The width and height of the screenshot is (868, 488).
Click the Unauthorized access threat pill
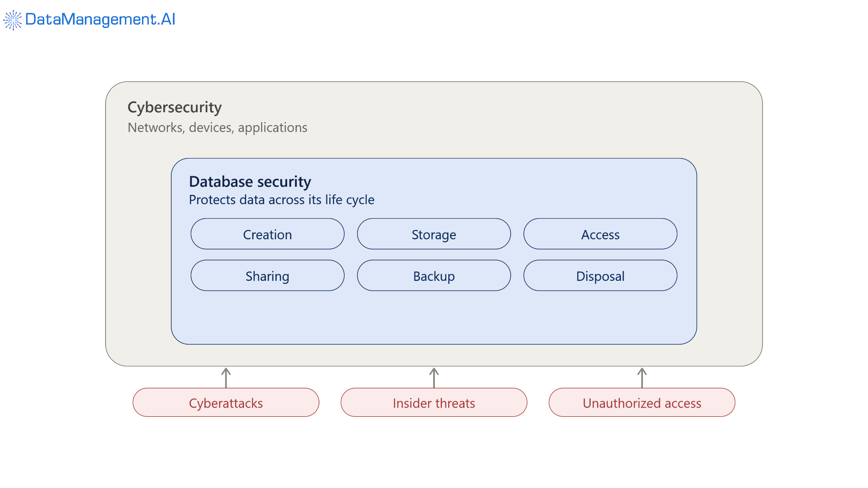(642, 402)
